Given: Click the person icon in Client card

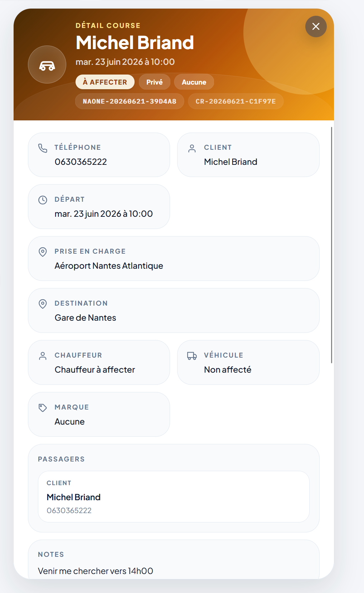Looking at the screenshot, I should coord(192,148).
